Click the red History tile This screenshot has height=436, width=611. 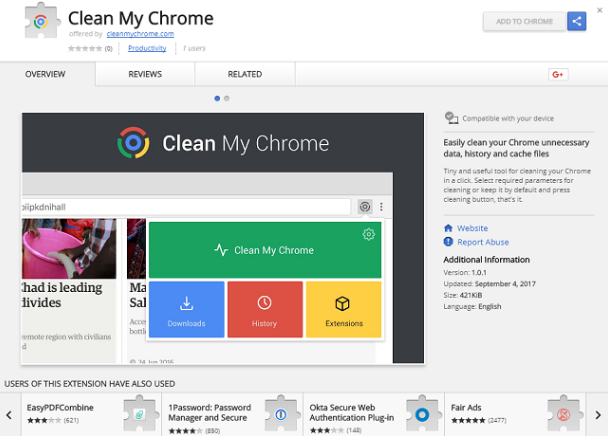[265, 309]
